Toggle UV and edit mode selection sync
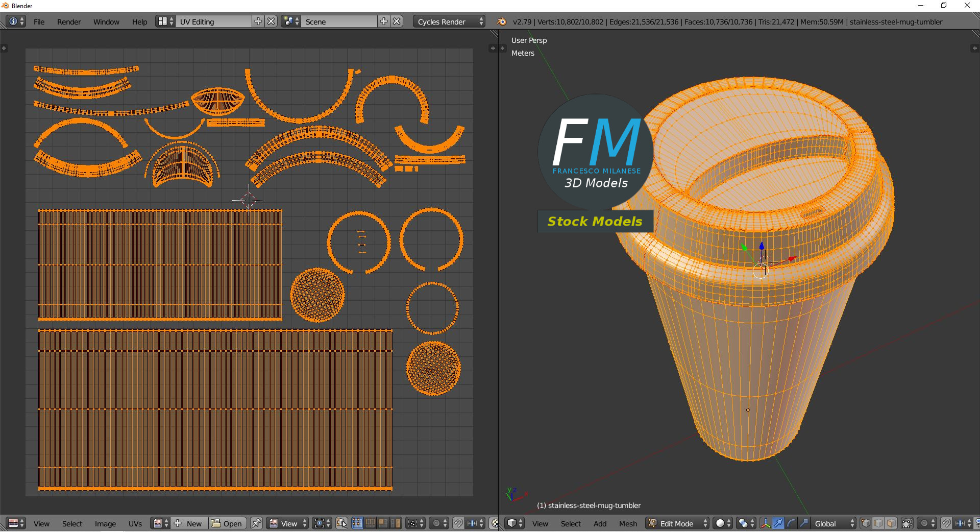The width and height of the screenshot is (980, 532). tap(341, 523)
